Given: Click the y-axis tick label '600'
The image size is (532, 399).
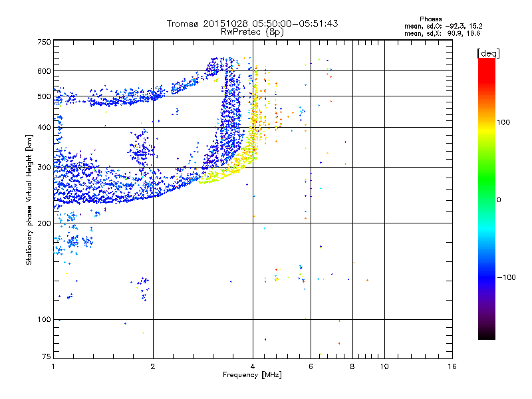Looking at the screenshot, I should click(44, 71).
